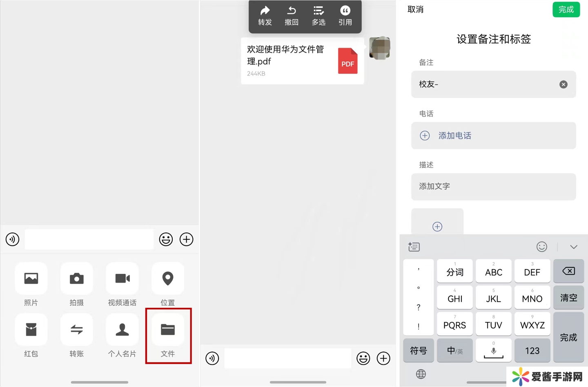Share 位置 location pin icon

[x=168, y=279]
